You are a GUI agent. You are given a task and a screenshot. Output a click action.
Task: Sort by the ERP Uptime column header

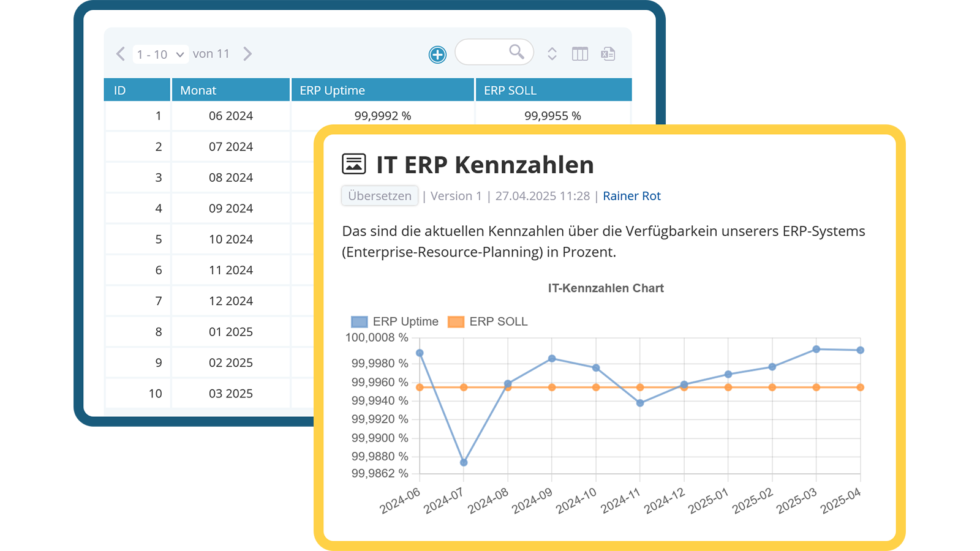[x=383, y=90]
